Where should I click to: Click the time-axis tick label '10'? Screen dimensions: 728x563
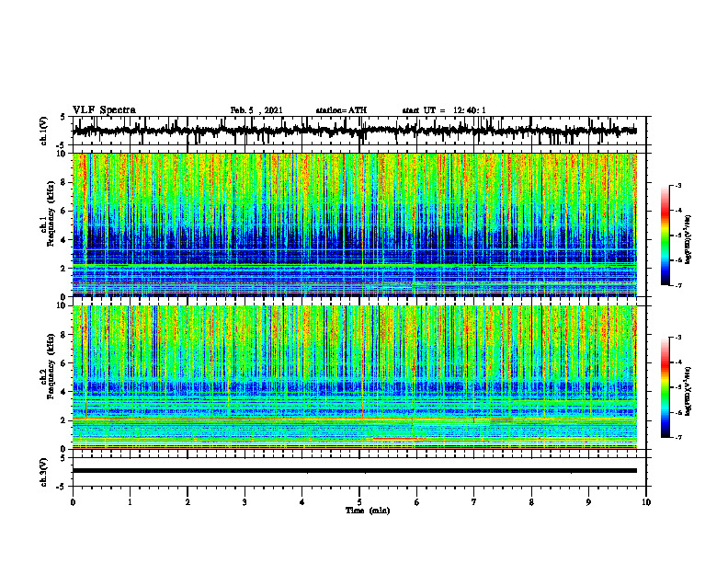tap(646, 502)
